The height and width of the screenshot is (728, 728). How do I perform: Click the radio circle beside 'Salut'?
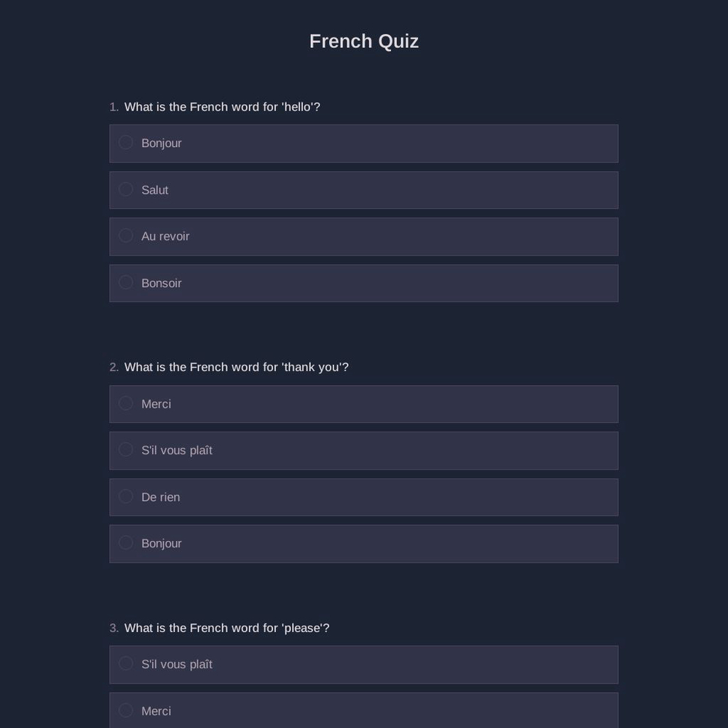[125, 189]
